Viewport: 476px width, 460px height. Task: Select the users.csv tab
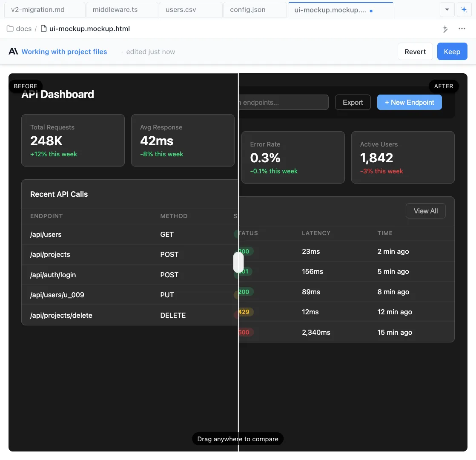(x=181, y=9)
